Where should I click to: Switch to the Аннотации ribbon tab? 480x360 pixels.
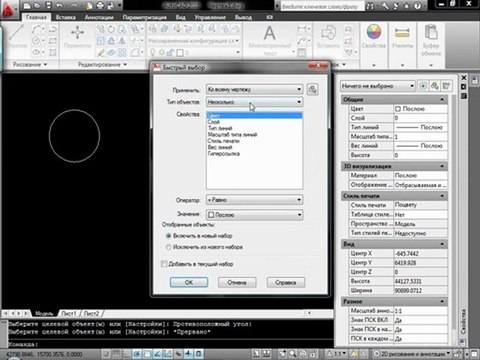[99, 17]
